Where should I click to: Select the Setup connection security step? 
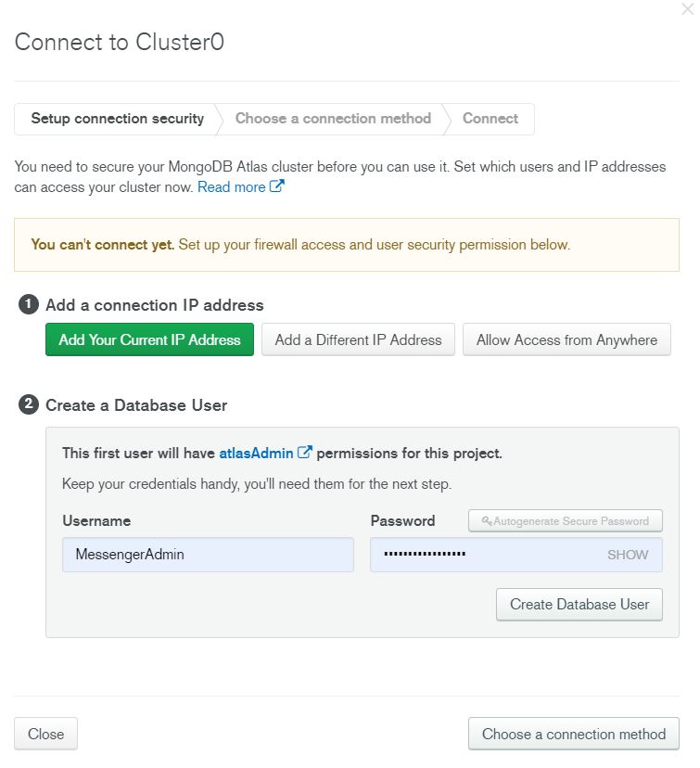118,119
